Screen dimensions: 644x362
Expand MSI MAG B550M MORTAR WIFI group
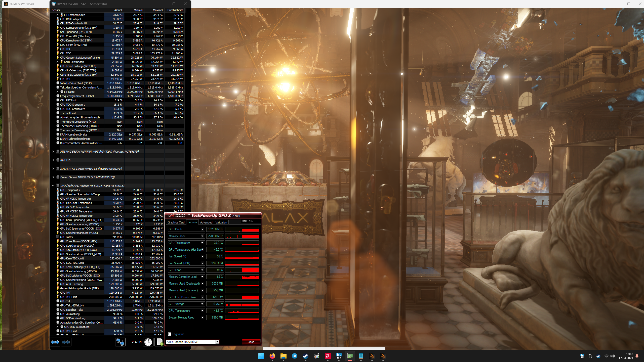click(x=53, y=152)
